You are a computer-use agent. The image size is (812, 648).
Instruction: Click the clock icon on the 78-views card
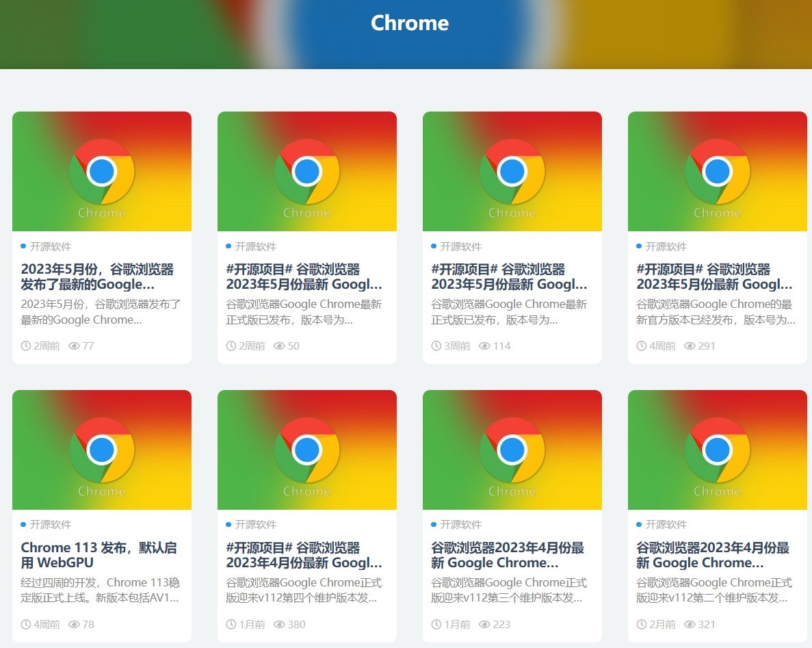coord(26,625)
